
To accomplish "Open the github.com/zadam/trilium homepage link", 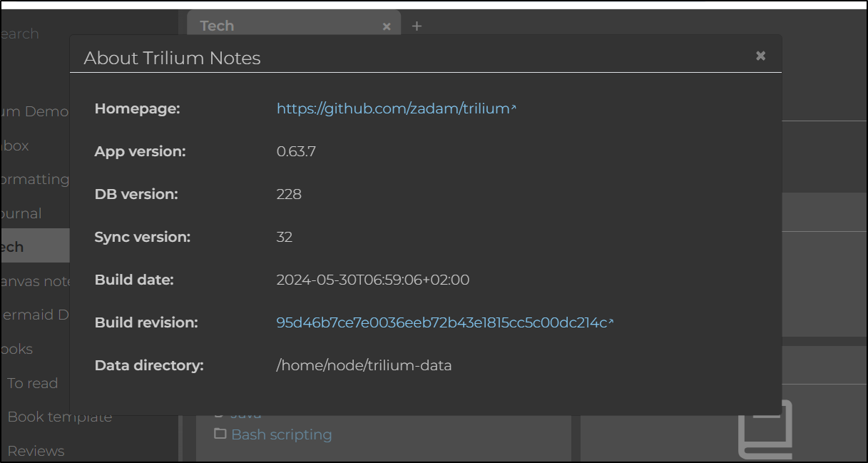I will (396, 108).
